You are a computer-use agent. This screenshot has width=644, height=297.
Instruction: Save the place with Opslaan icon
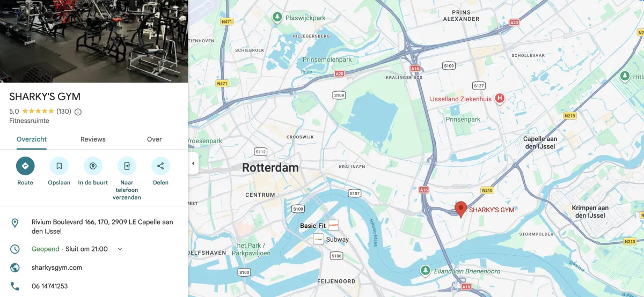click(x=59, y=166)
